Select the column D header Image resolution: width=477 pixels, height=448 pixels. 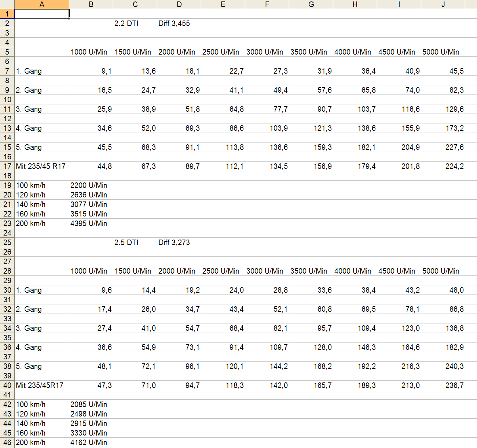pyautogui.click(x=179, y=4)
